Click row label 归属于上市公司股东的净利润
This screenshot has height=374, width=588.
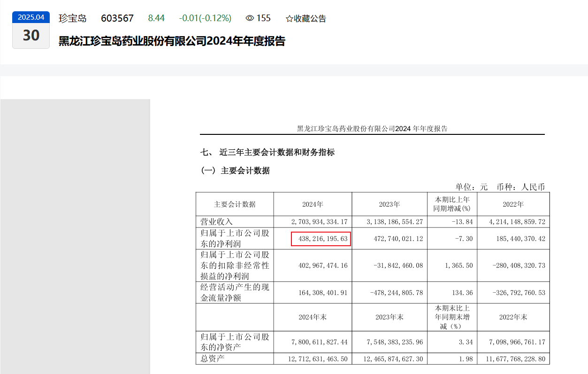(235, 239)
